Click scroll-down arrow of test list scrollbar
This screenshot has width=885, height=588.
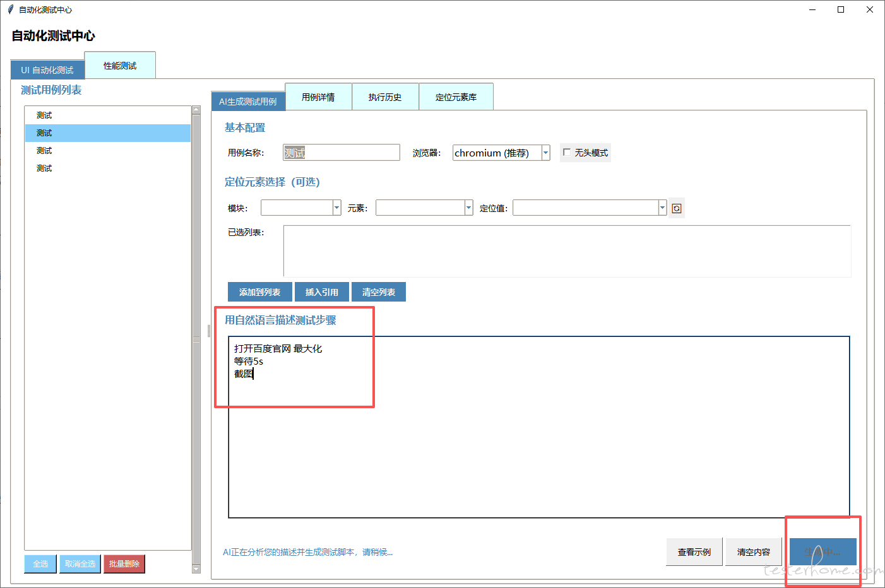coord(196,569)
